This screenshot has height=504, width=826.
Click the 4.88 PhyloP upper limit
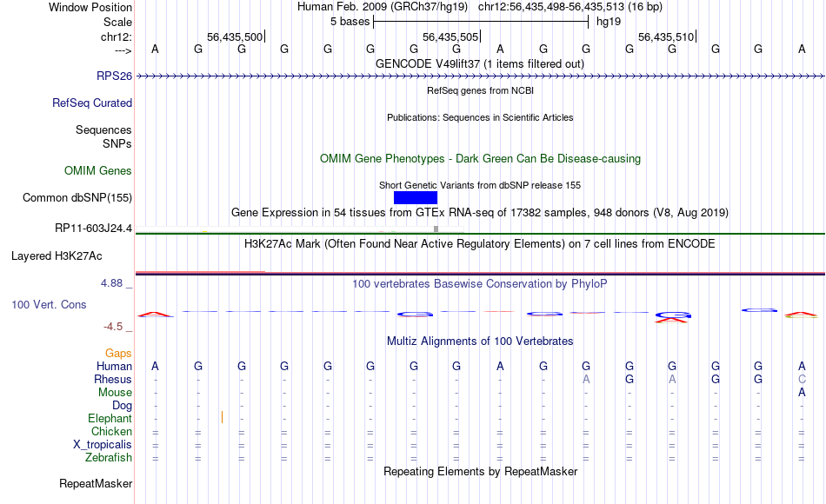[111, 282]
